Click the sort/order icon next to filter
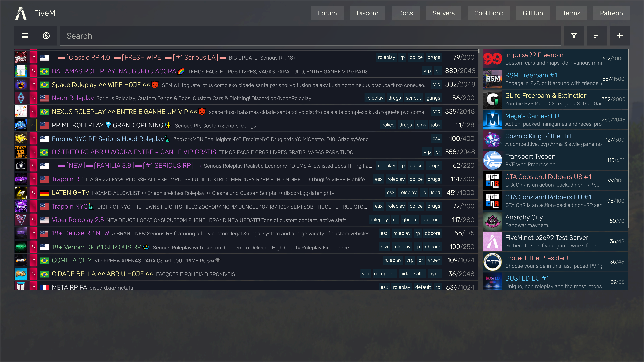This screenshot has width=644, height=362. pos(597,36)
